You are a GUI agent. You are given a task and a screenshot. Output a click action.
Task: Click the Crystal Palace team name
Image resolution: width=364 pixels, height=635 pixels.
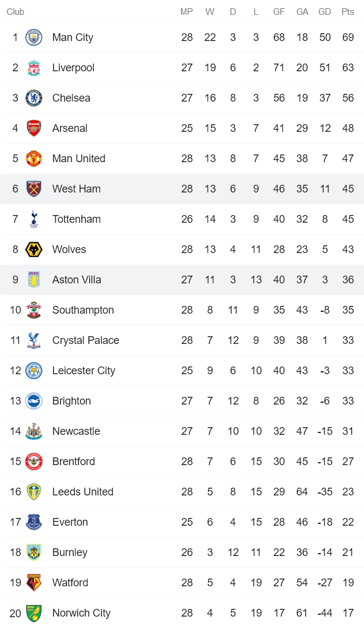[x=86, y=340]
